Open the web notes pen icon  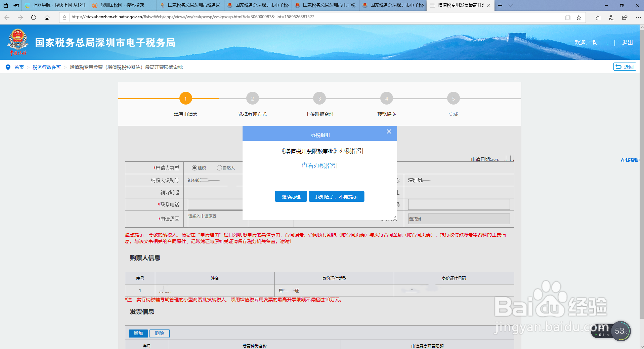click(x=611, y=17)
